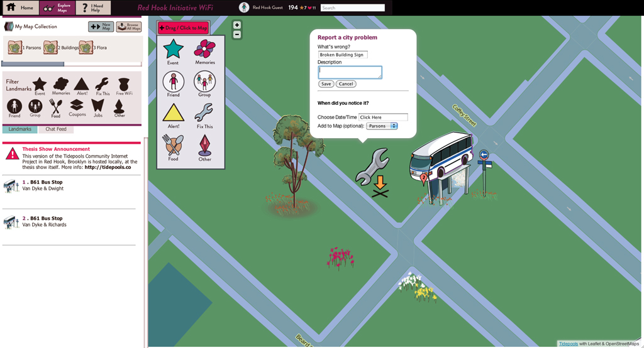Image resolution: width=644 pixels, height=348 pixels.
Task: Open the Explore Maps menu item
Action: 57,8
